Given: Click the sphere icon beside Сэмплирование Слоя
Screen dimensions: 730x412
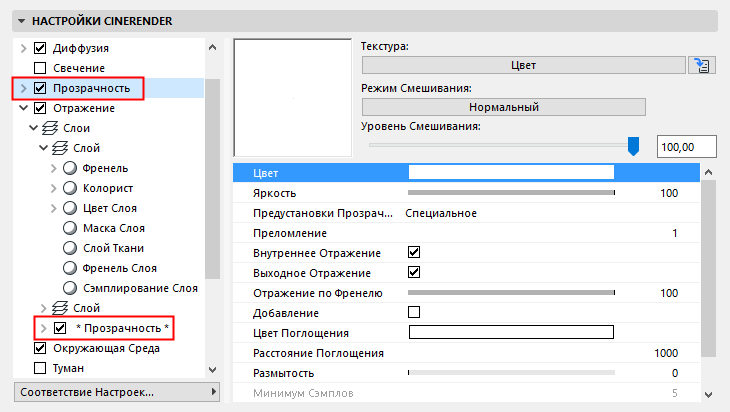Looking at the screenshot, I should coord(70,288).
